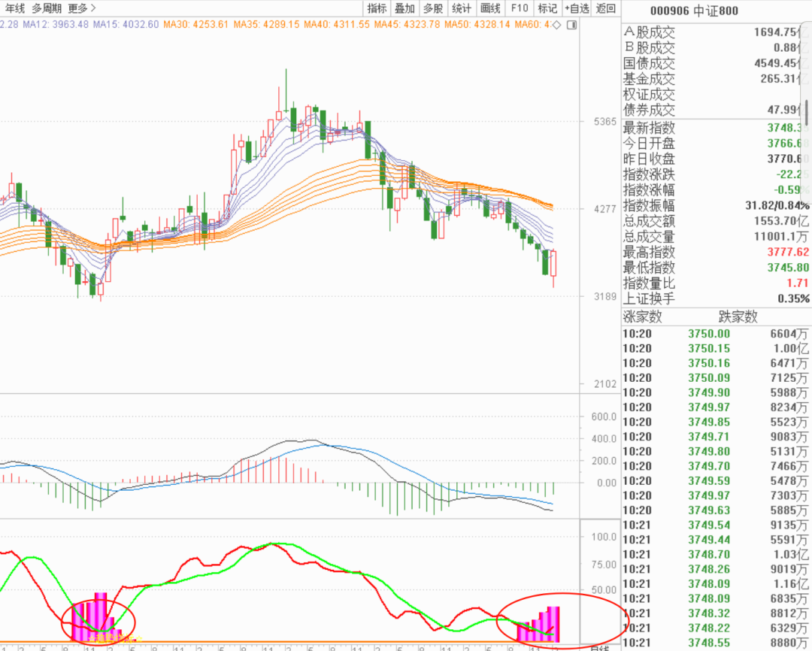Click the tick row with price 3748.55
The height and width of the screenshot is (651, 812).
tap(716, 643)
